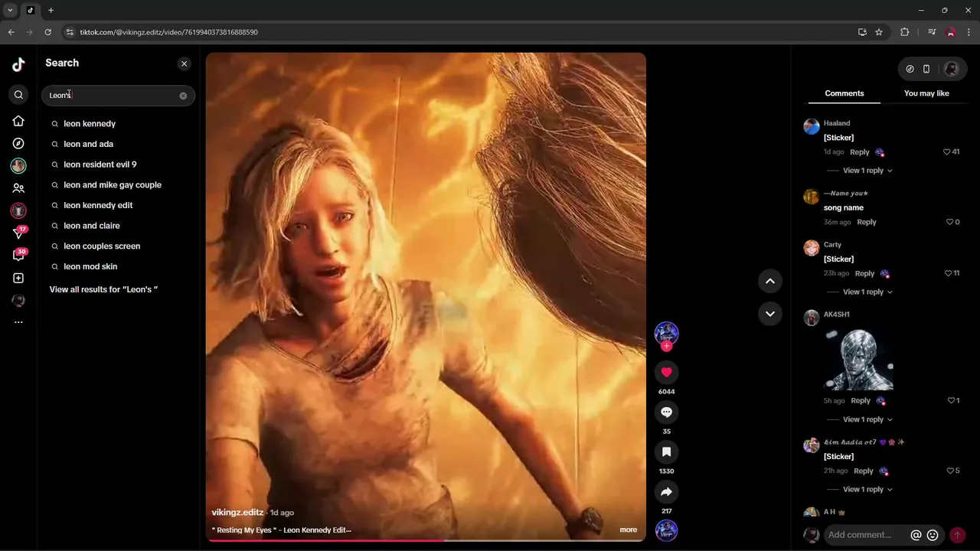This screenshot has width=980, height=551.
Task: Expand View 1 reply under Carty
Action: pyautogui.click(x=867, y=292)
